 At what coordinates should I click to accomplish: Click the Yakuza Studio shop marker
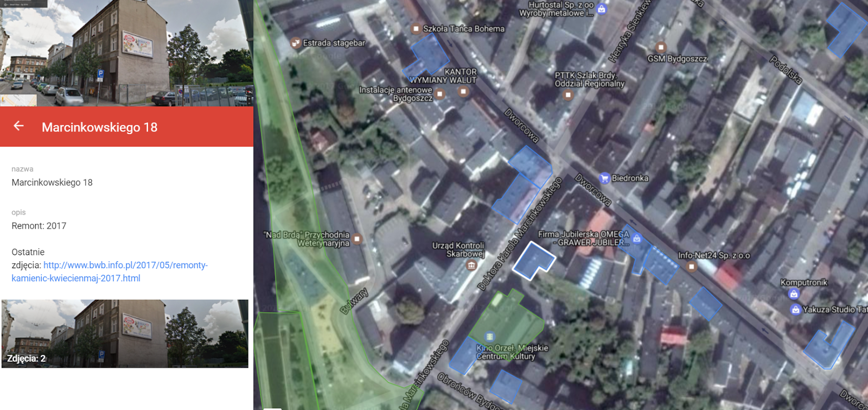pyautogui.click(x=796, y=310)
